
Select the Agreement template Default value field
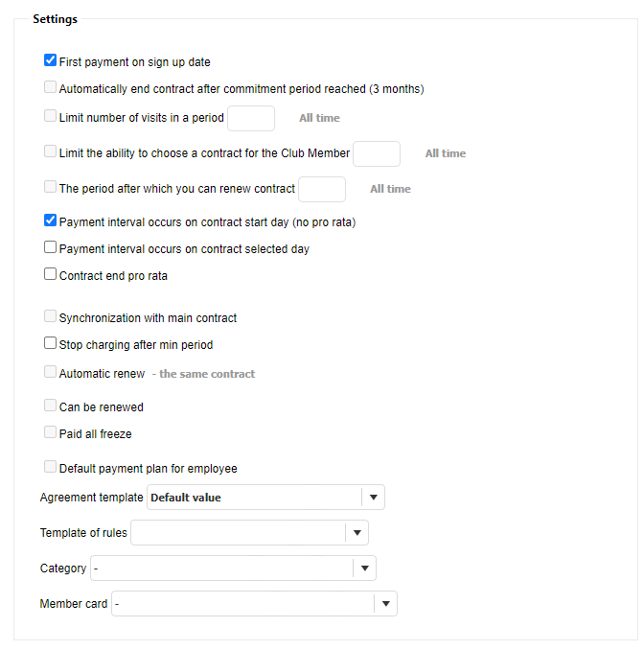click(254, 498)
